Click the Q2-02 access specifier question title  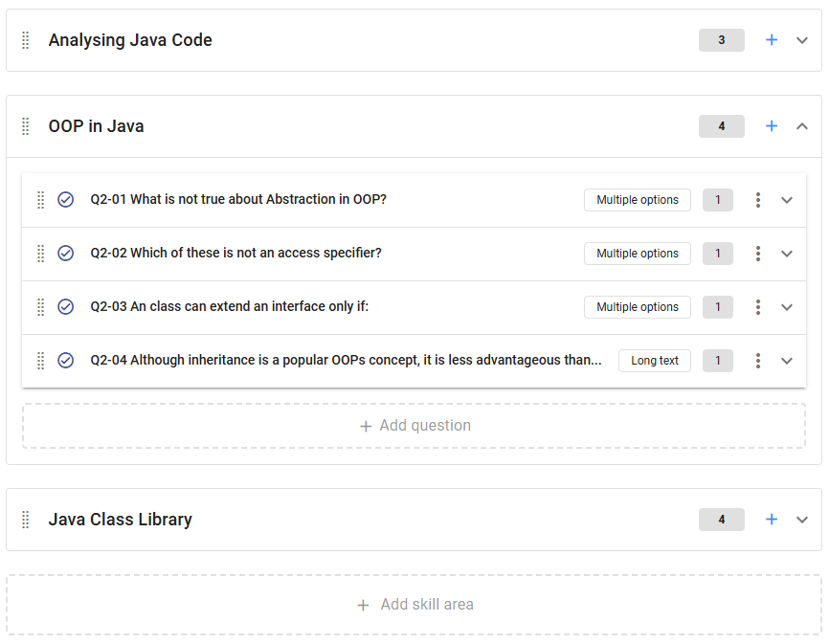click(x=235, y=254)
